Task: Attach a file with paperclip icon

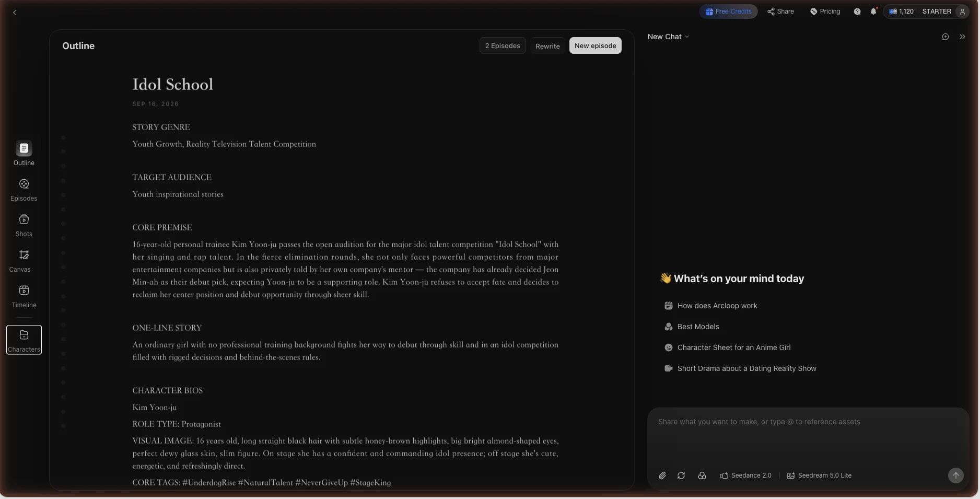Action: coord(662,475)
